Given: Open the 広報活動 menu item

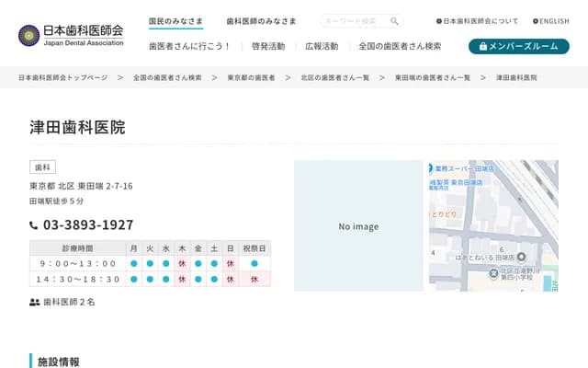Looking at the screenshot, I should [x=322, y=46].
